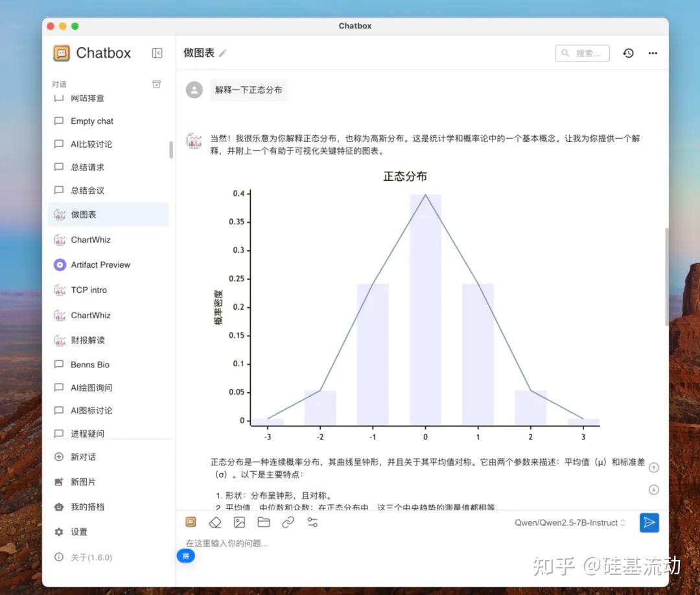Open the message history clock icon

[628, 53]
